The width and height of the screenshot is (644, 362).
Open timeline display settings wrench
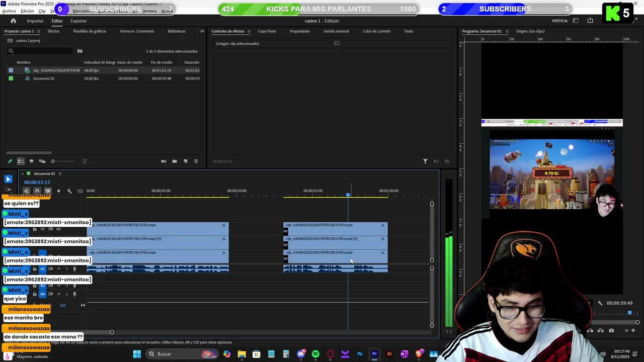(x=69, y=191)
